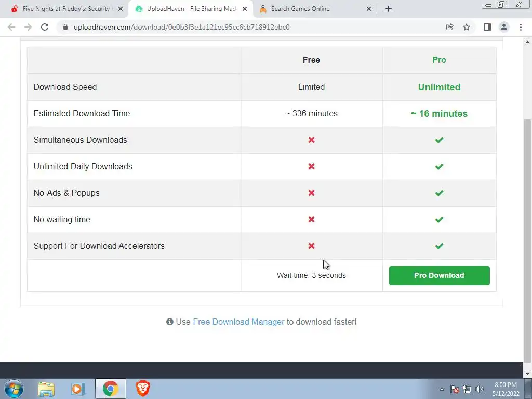
Task: Click the Unlimited Daily Downloads row label
Action: coord(83,166)
